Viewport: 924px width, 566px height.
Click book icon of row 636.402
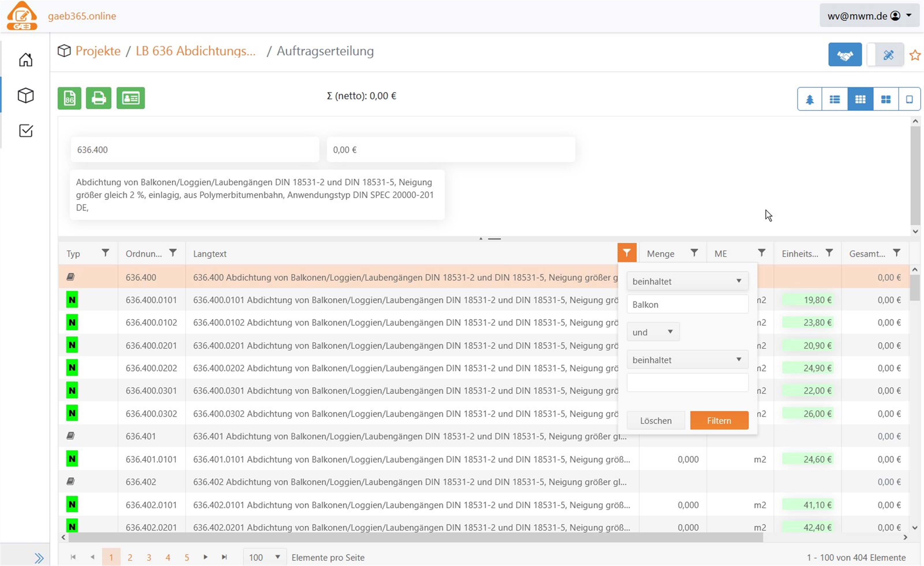(x=70, y=482)
